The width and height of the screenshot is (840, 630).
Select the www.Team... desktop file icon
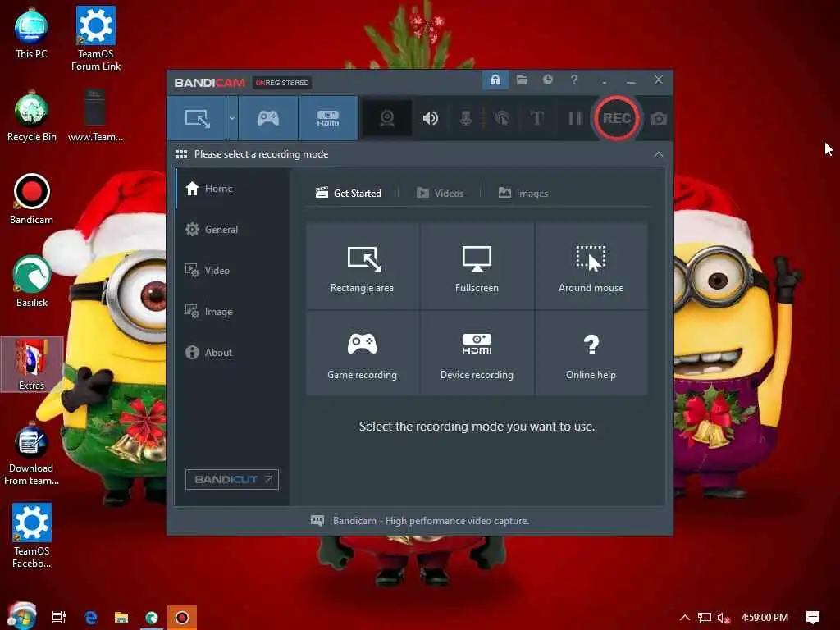(95, 116)
